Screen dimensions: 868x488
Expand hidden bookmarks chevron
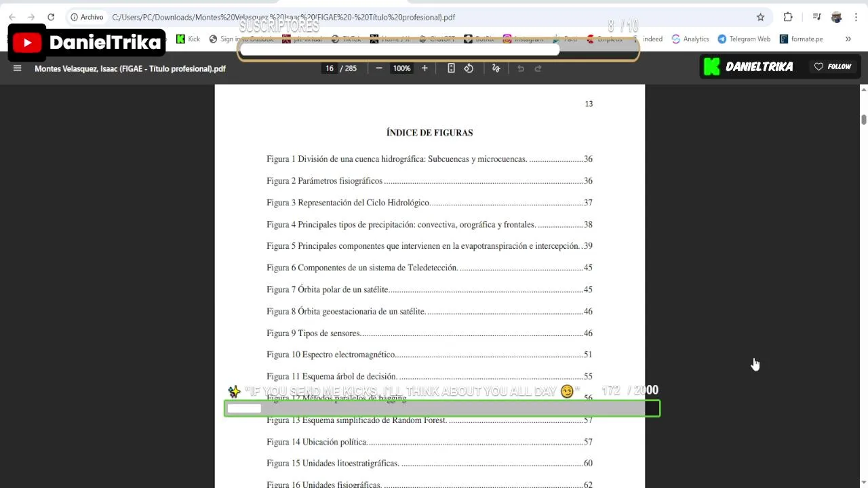coord(848,39)
